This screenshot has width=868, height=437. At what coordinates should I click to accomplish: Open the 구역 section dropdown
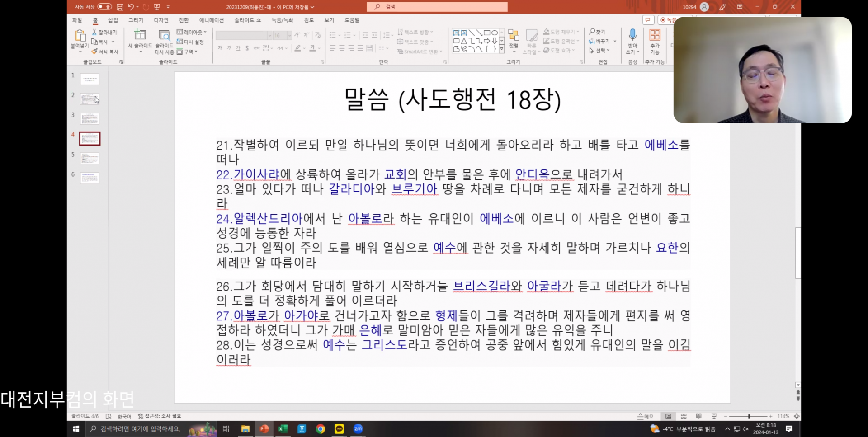pos(187,52)
